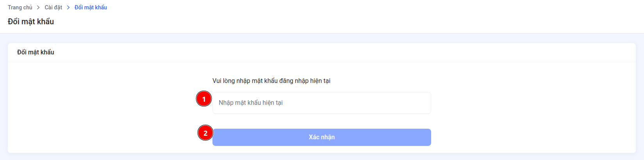Select the numbered circle beside confirm button

[205, 133]
